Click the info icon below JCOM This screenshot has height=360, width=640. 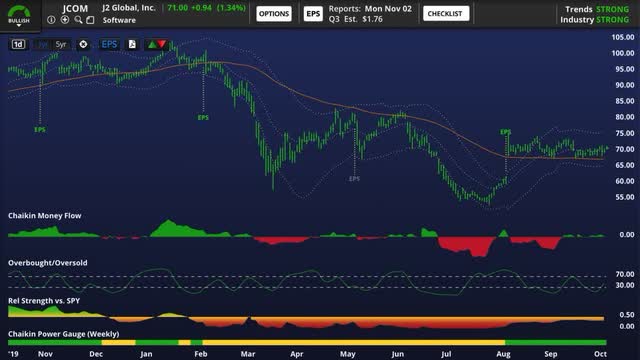[x=51, y=20]
